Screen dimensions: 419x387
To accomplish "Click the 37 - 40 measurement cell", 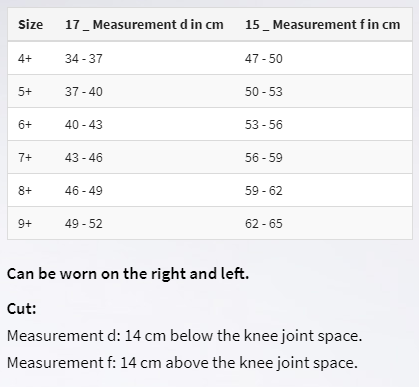I will pyautogui.click(x=84, y=92).
